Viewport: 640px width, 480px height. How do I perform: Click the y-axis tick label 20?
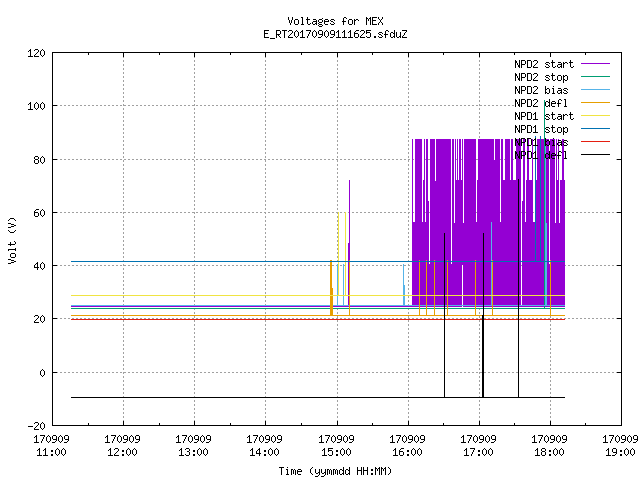pyautogui.click(x=39, y=319)
